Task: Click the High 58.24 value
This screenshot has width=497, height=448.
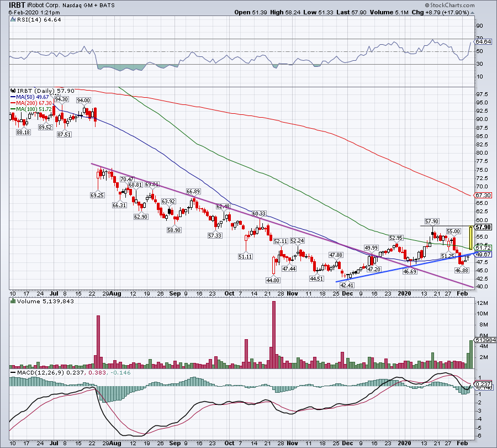Action: click(285, 12)
